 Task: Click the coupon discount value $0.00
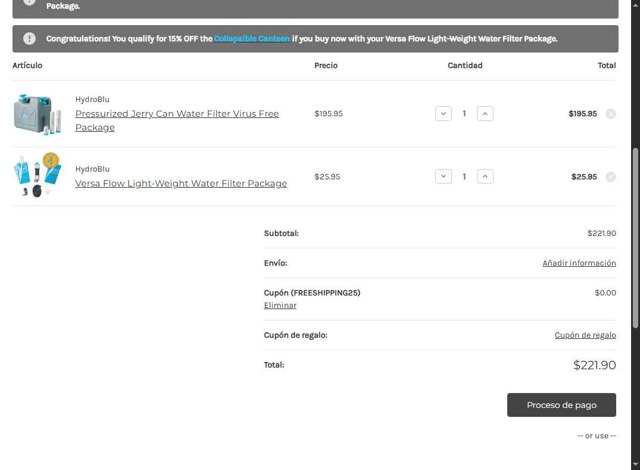605,293
